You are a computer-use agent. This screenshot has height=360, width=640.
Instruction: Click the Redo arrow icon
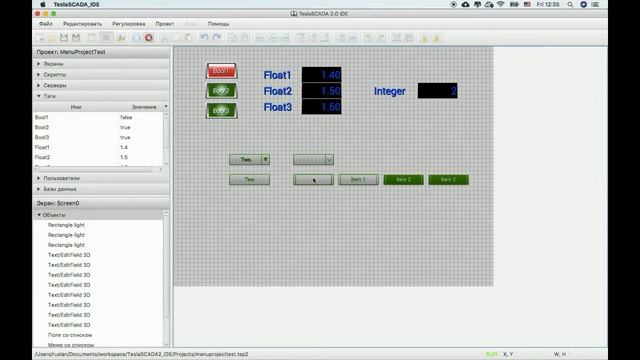pyautogui.click(x=217, y=38)
